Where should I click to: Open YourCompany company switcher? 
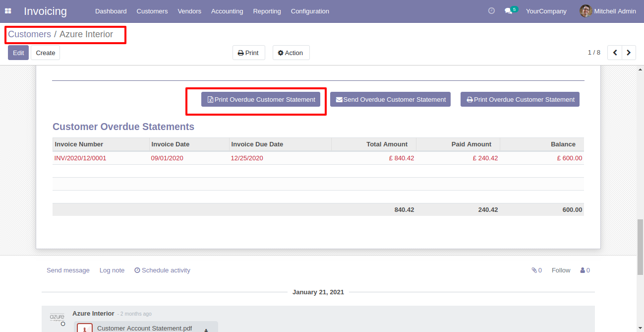pyautogui.click(x=546, y=11)
